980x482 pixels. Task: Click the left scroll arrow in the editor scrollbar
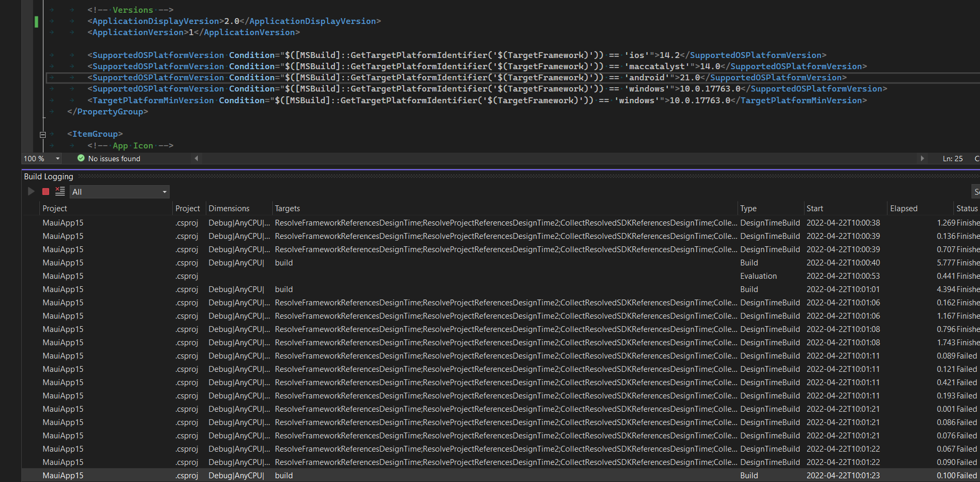[x=196, y=158]
